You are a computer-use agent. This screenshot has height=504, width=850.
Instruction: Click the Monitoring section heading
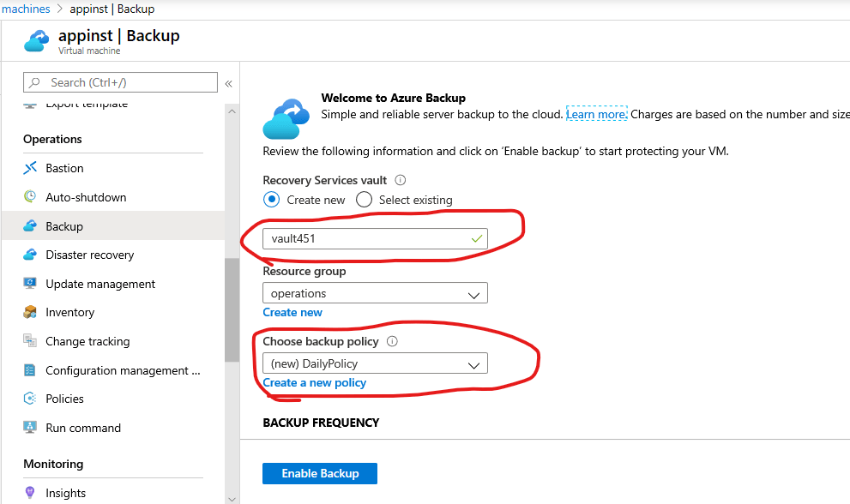(x=53, y=464)
